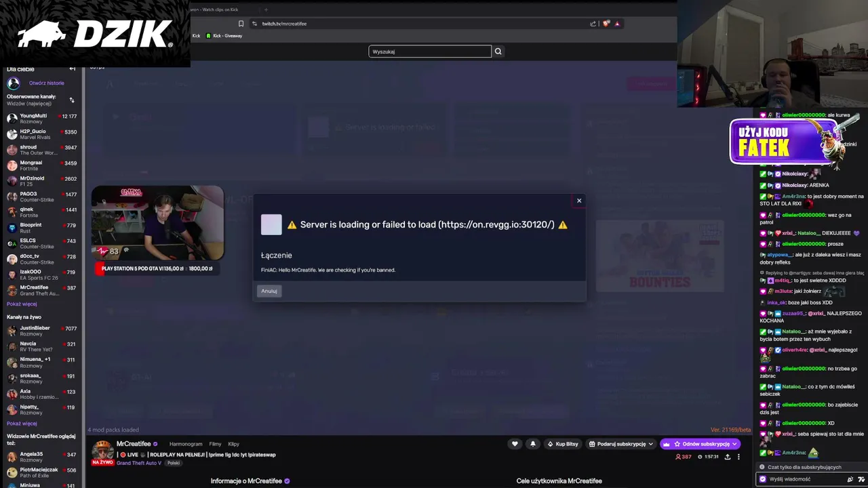The width and height of the screenshot is (868, 488).
Task: Close the server loading dialog
Action: coord(579,201)
